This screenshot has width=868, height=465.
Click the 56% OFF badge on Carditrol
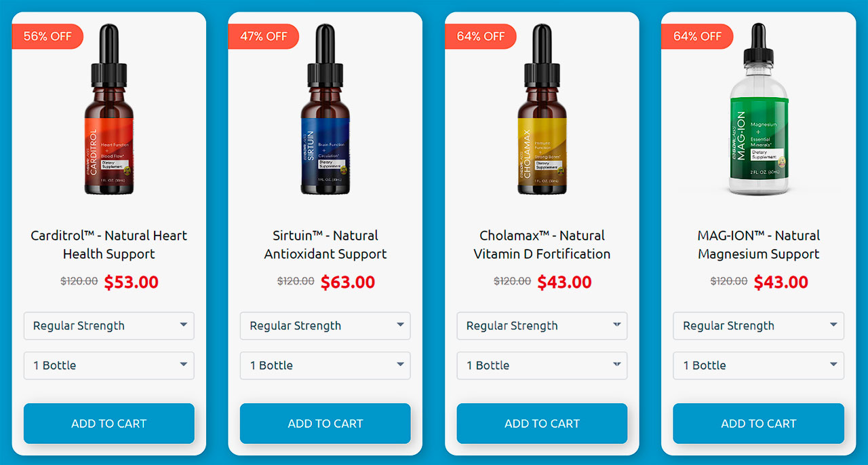[x=47, y=37]
